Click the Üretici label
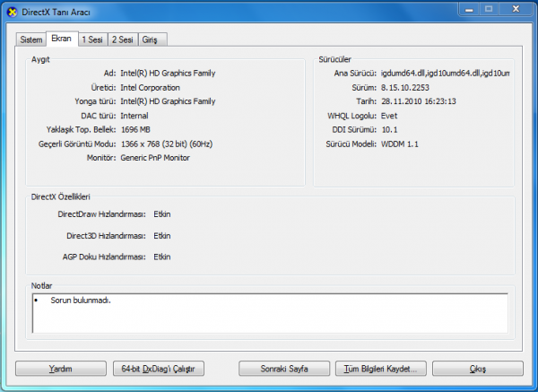The height and width of the screenshot is (392, 538). [x=104, y=88]
